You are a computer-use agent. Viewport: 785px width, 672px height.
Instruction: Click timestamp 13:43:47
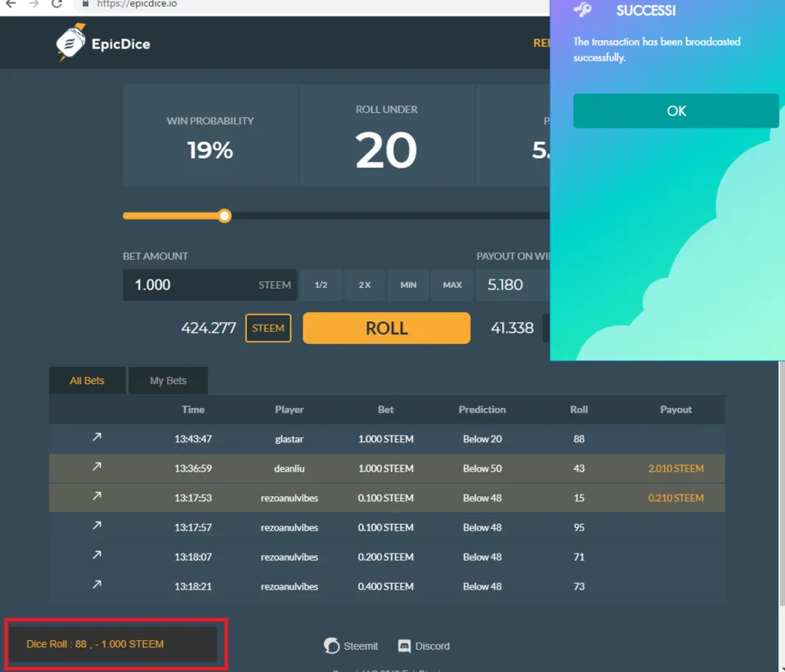click(x=193, y=439)
